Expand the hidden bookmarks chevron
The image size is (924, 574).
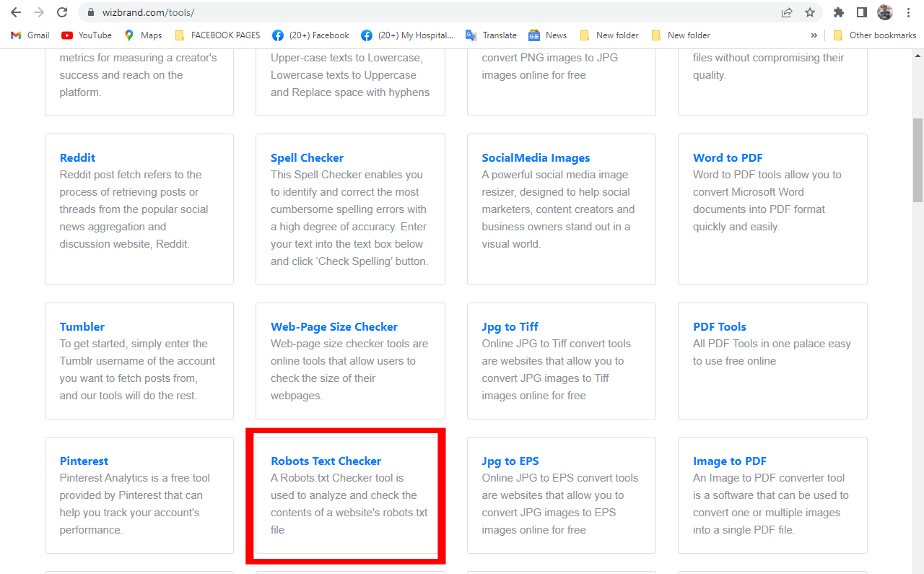coord(814,35)
